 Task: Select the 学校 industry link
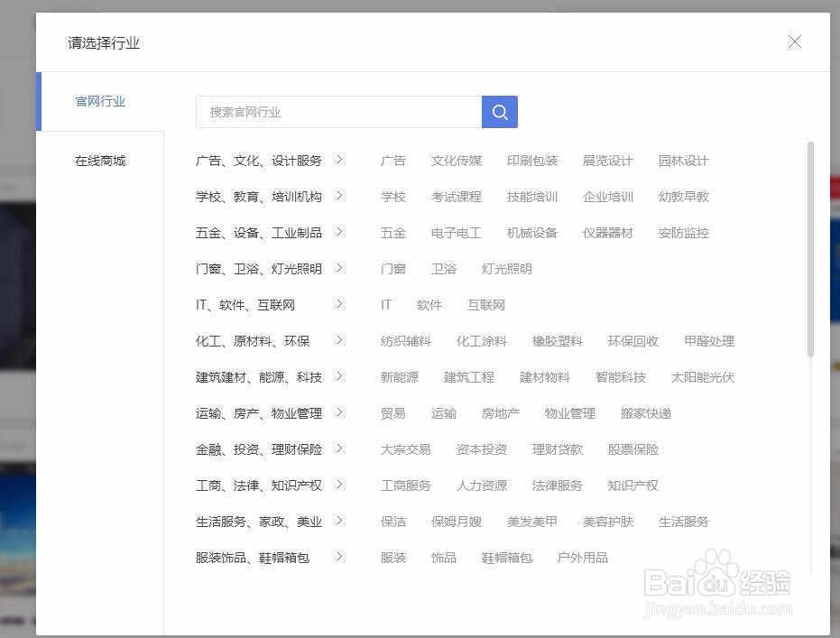(x=393, y=196)
